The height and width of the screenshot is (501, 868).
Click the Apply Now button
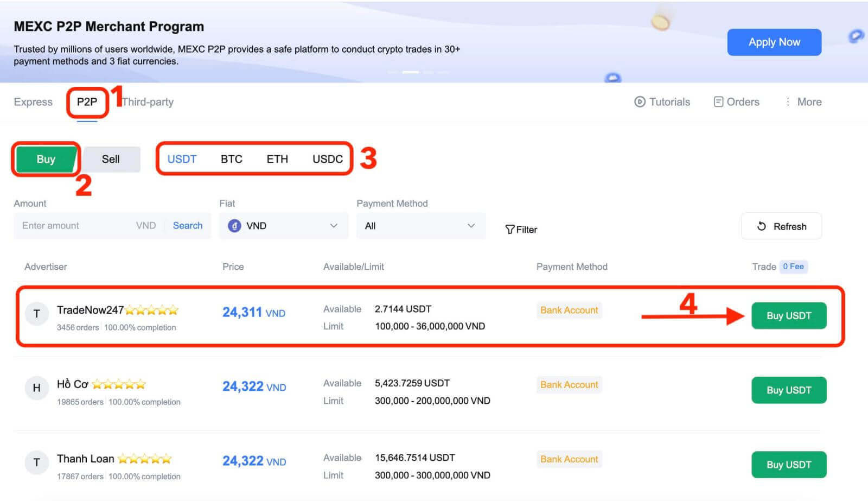pos(774,42)
